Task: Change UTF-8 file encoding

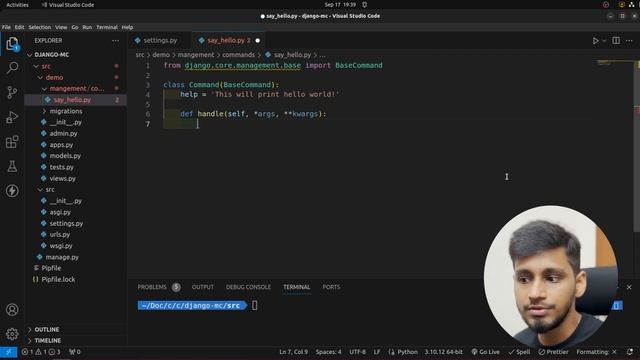Action: 358,352
